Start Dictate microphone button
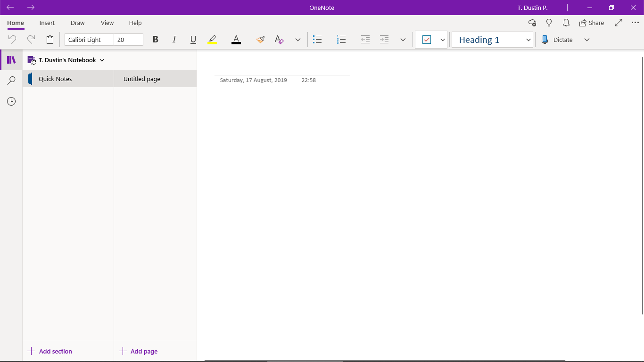 tap(557, 40)
